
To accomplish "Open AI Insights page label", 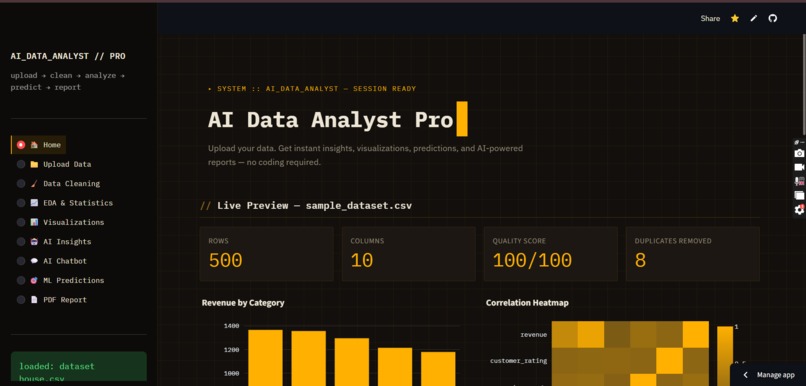I will [x=67, y=242].
